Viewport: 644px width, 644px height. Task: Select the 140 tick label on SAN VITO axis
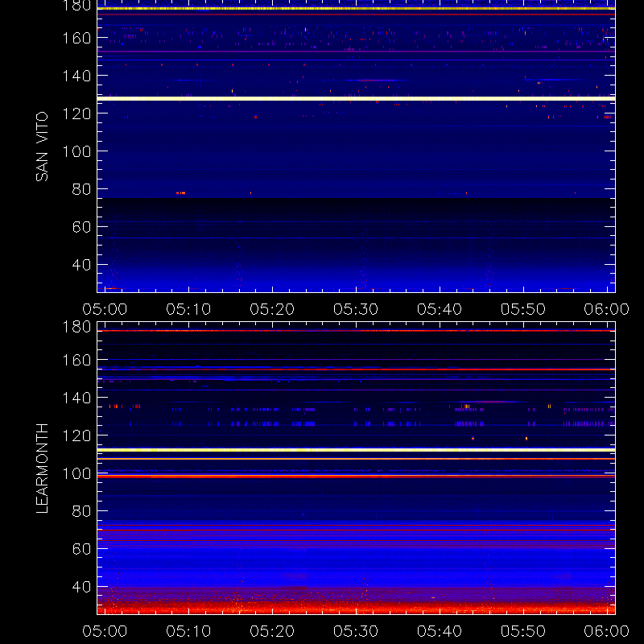76,76
